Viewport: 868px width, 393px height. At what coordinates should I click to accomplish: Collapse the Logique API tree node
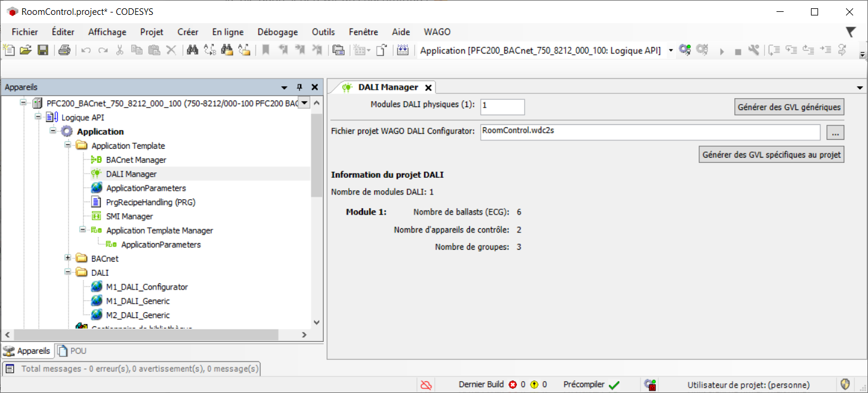coord(39,117)
